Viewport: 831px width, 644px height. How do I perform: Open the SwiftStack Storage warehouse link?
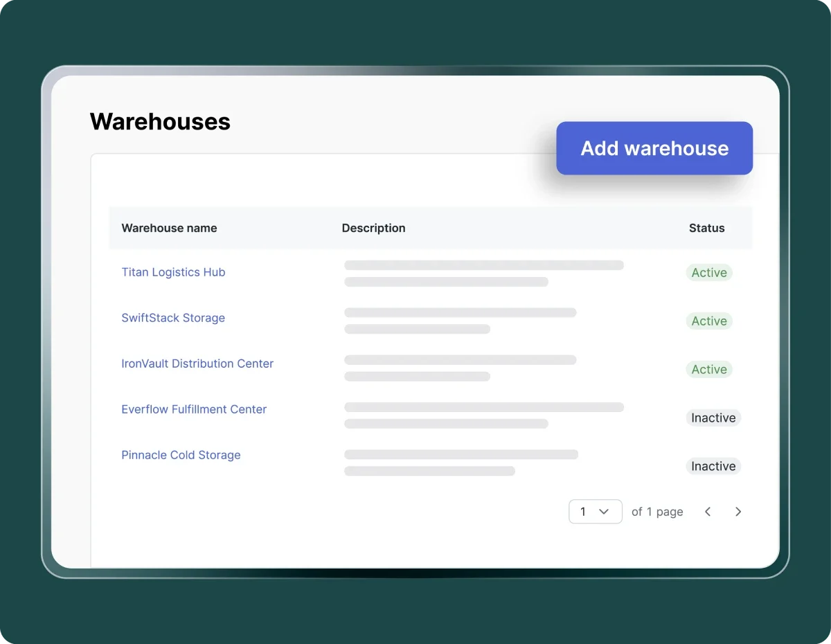(x=173, y=318)
